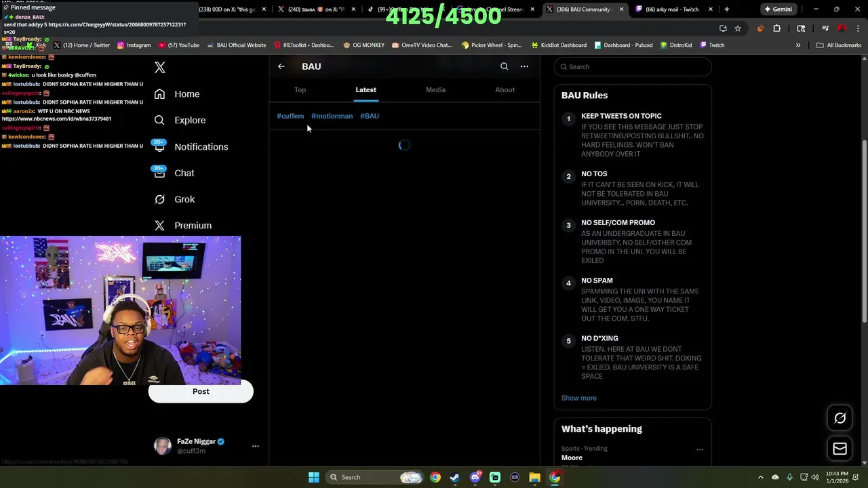Filter by the #cuffem hashtag
Viewport: 868px width, 488px height.
290,116
